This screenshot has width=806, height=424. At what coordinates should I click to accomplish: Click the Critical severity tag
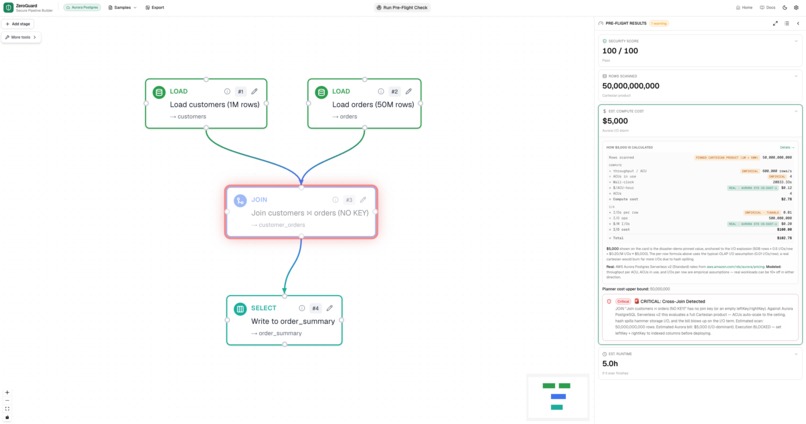click(x=623, y=302)
